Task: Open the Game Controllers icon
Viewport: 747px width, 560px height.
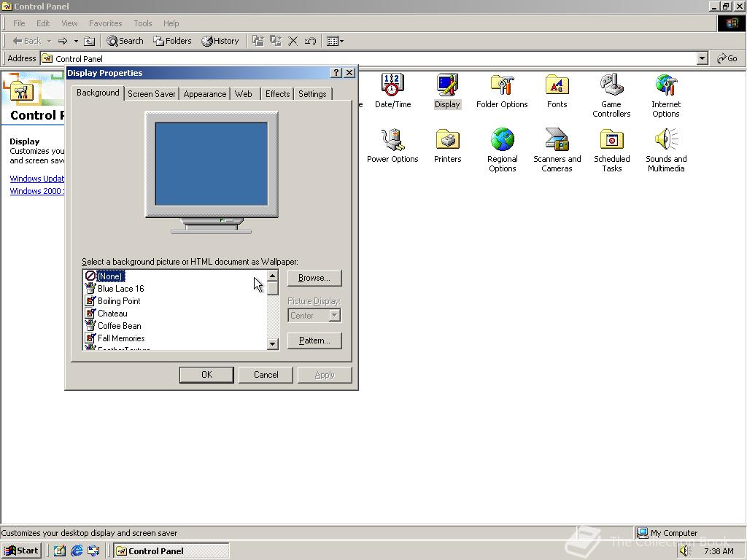Action: (611, 96)
